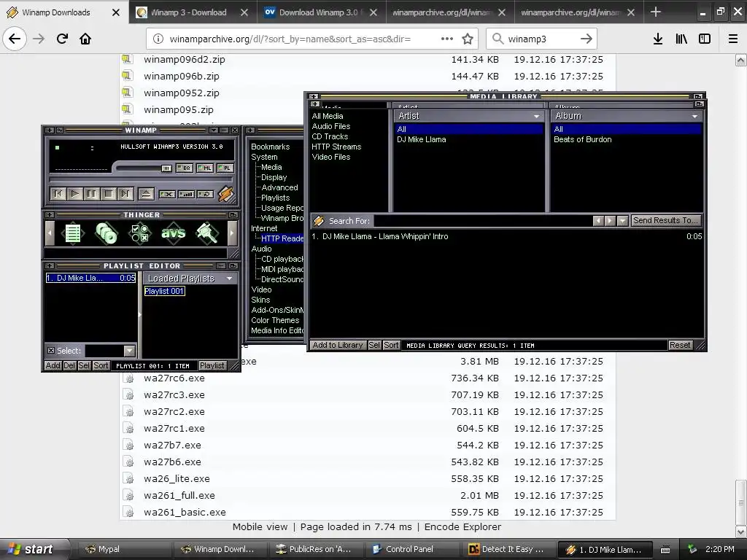Open the Artist column dropdown

point(536,116)
